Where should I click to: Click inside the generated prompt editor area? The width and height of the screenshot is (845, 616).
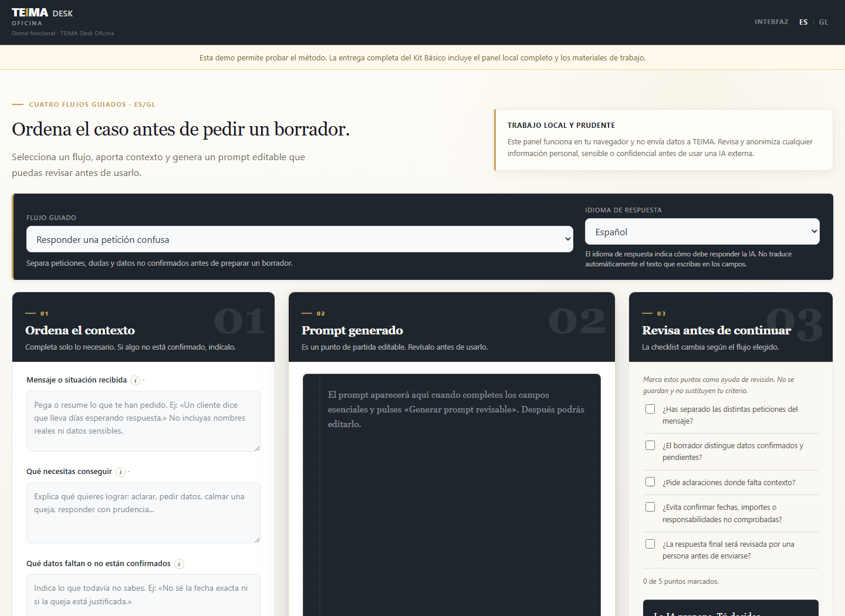tap(452, 495)
